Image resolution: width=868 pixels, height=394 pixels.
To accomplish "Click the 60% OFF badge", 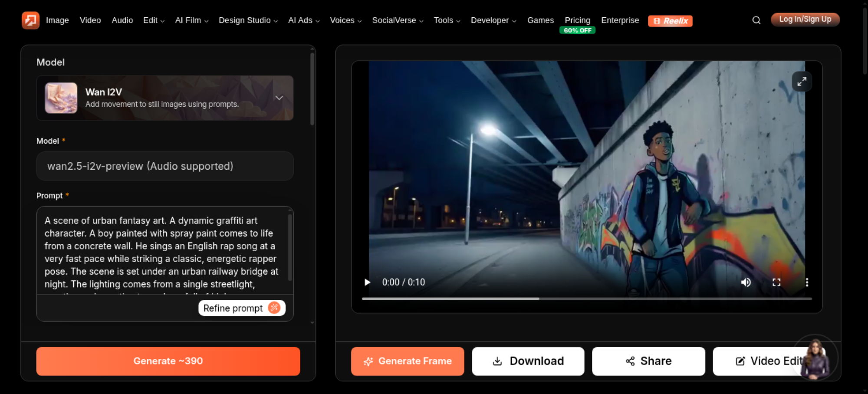I will 577,30.
